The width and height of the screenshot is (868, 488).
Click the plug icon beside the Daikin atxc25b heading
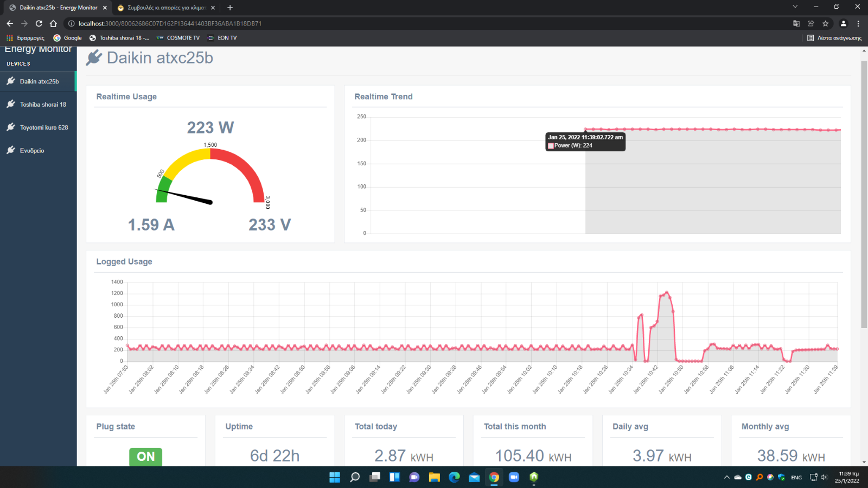click(94, 57)
